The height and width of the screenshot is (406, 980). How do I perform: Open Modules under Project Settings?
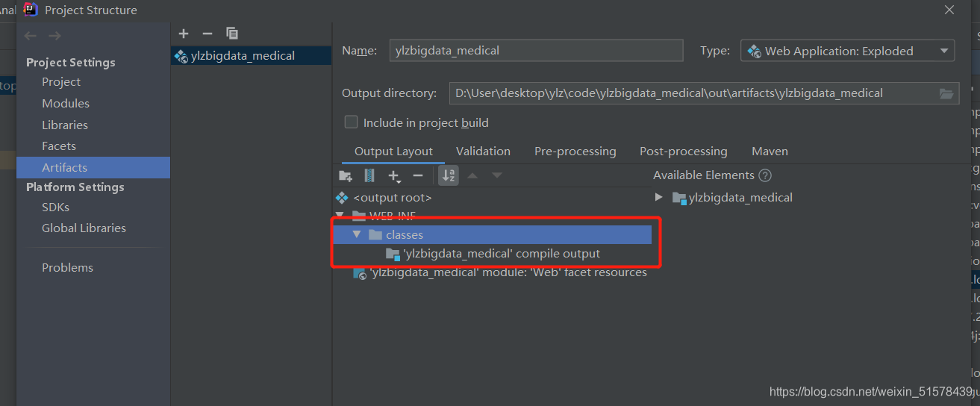pos(66,103)
